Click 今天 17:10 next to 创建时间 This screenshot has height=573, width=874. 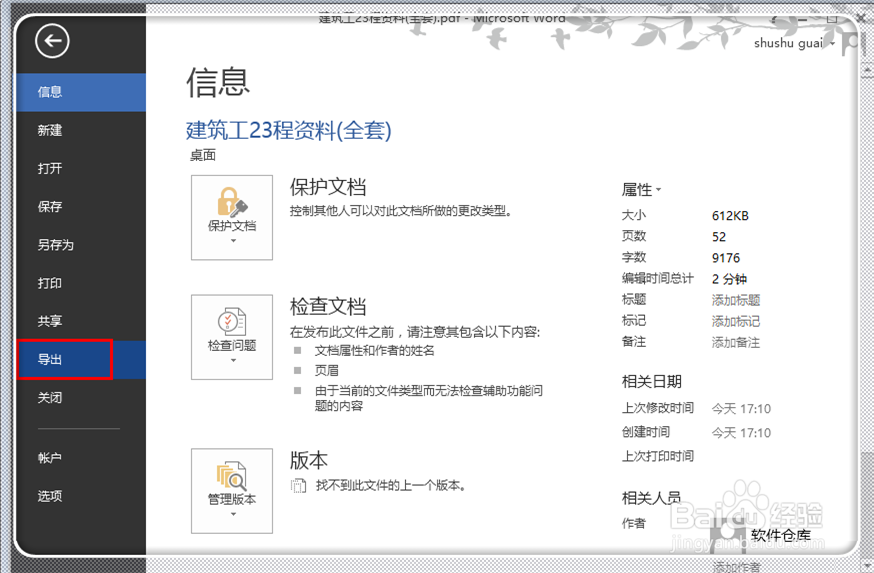tap(741, 433)
